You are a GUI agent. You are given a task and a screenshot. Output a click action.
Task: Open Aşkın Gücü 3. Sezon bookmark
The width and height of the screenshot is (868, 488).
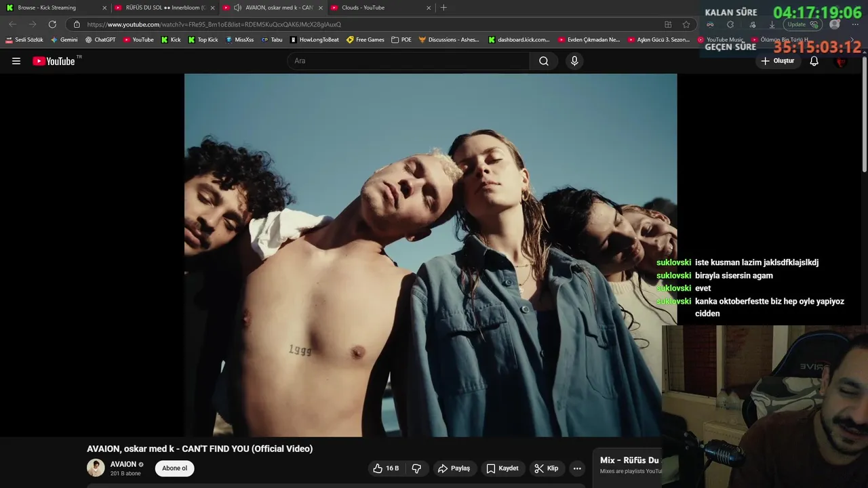point(658,40)
